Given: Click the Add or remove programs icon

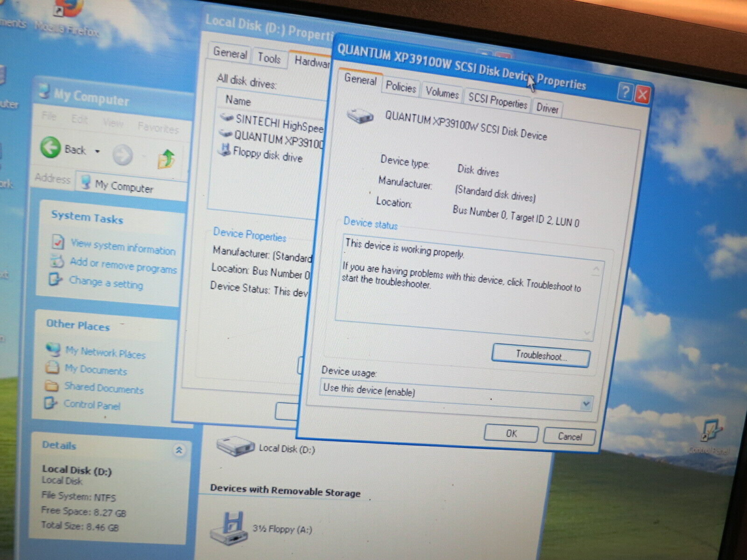Looking at the screenshot, I should [57, 262].
